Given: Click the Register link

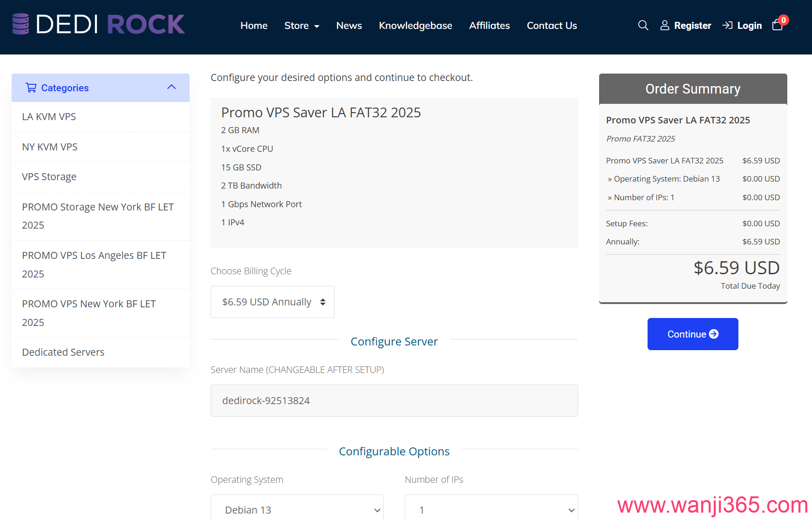Looking at the screenshot, I should point(693,25).
